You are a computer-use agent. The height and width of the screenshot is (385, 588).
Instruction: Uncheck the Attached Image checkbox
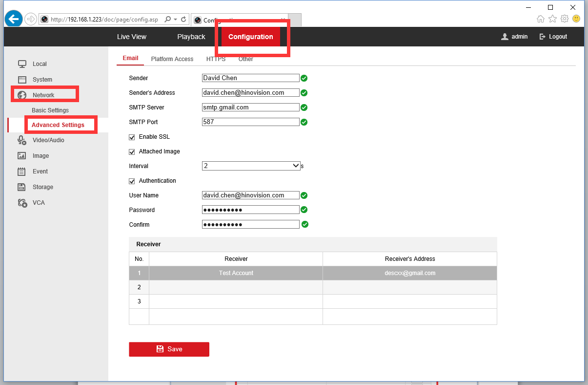coord(132,152)
